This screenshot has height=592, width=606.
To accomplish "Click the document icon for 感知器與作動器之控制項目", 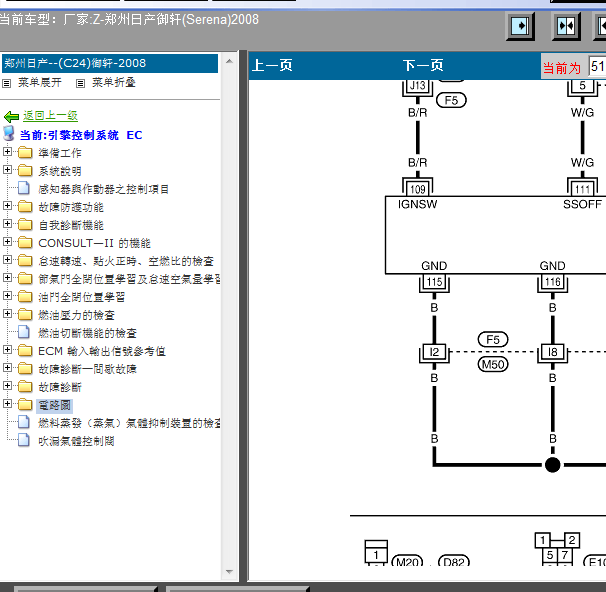I will pyautogui.click(x=24, y=188).
